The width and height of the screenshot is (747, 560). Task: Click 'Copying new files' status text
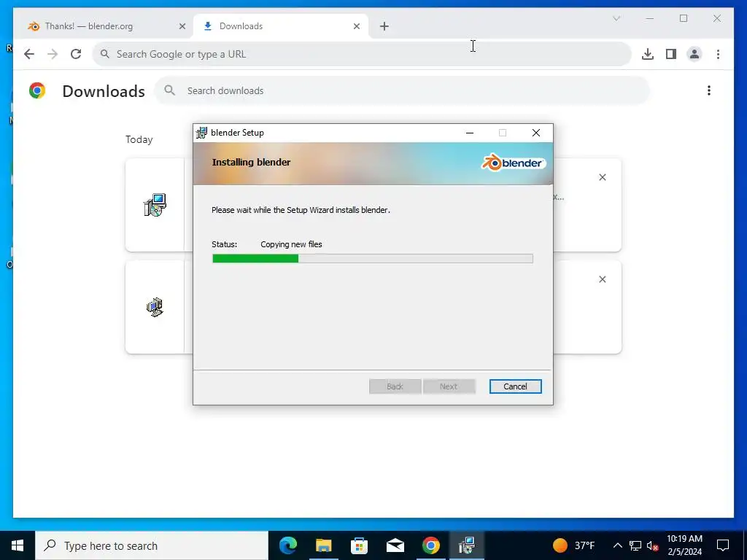(291, 244)
